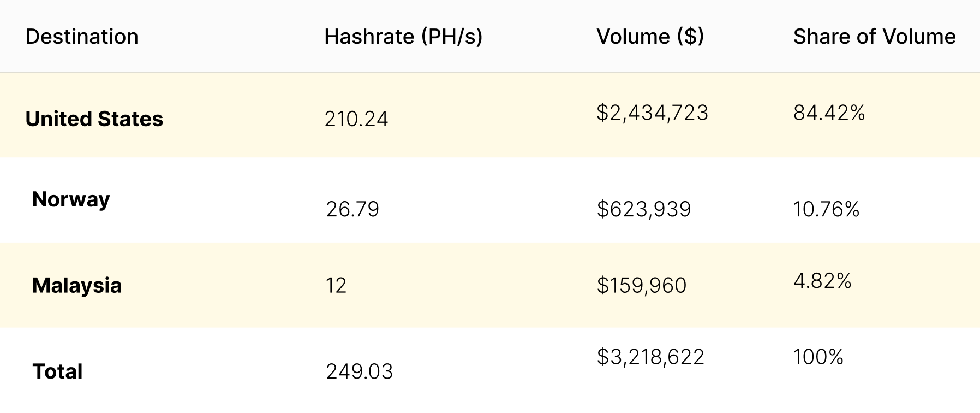
Task: Click the total volume $3,218,622
Action: point(650,357)
